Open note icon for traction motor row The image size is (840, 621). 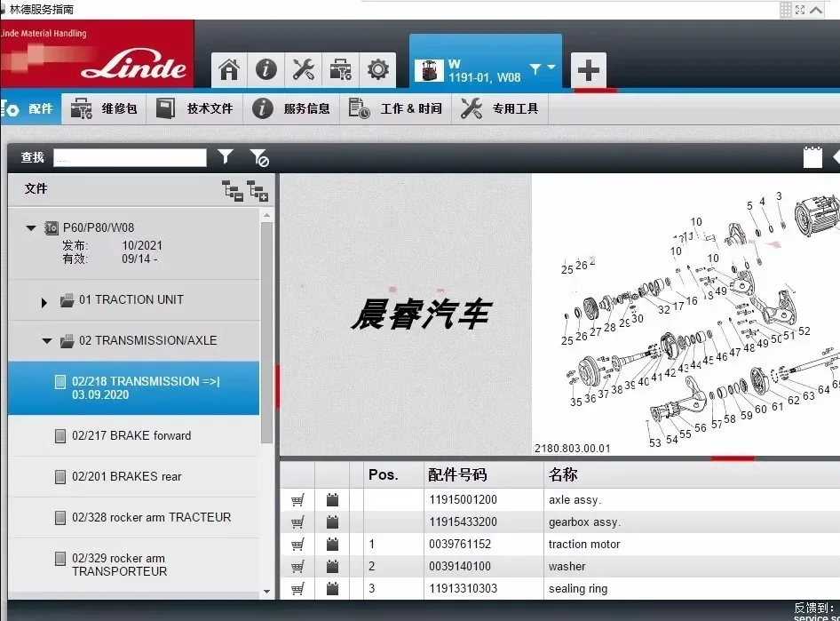click(333, 545)
